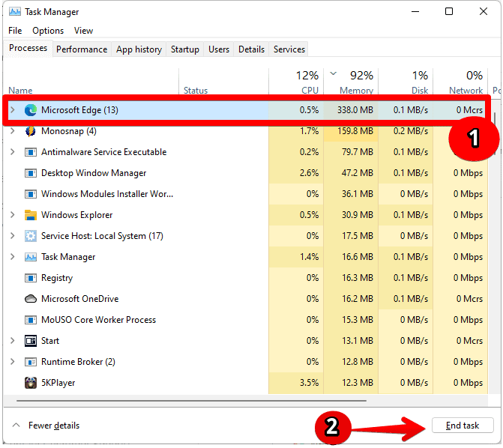Screen dimensions: 503x448
Task: Click the Task Manager process icon
Action: (x=31, y=257)
